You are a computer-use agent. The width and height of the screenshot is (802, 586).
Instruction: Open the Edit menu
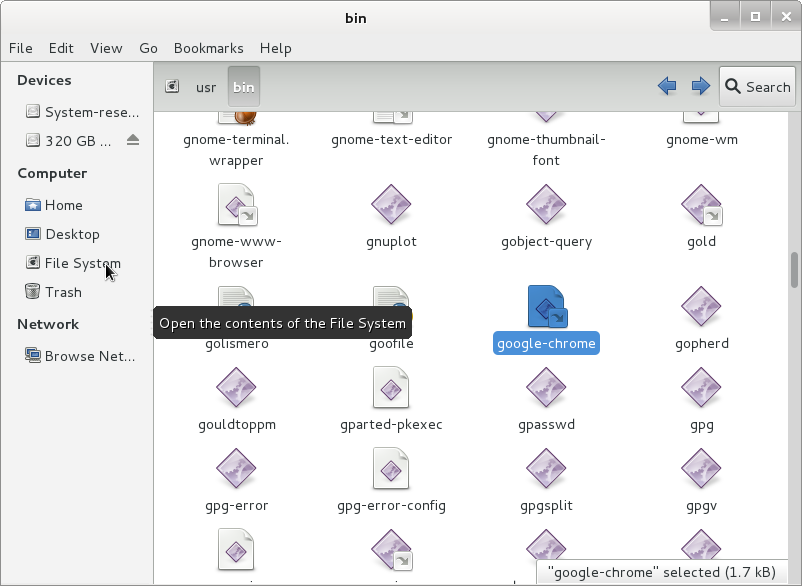pos(61,48)
